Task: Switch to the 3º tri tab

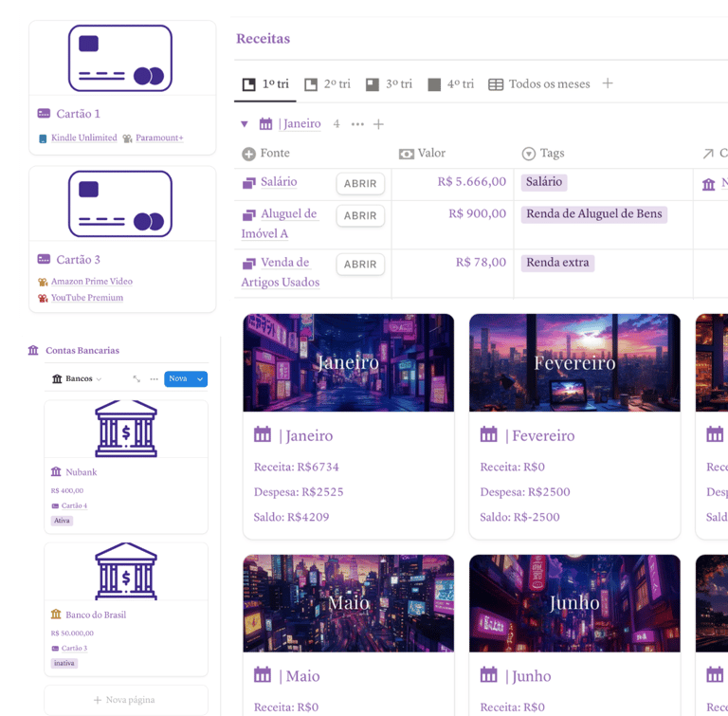Action: point(389,84)
